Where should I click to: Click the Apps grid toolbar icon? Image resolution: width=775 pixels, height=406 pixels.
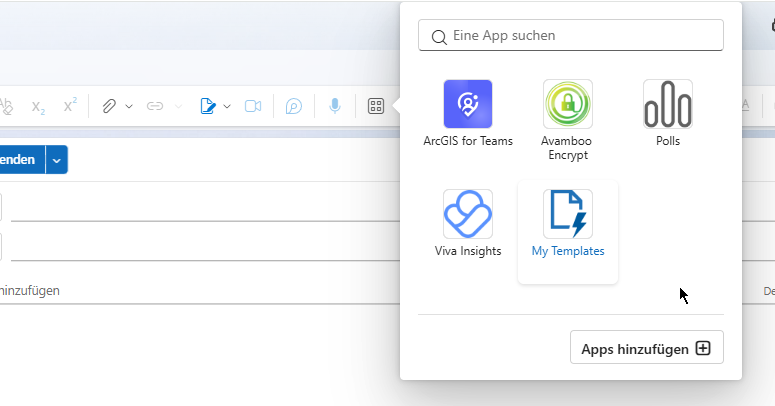pos(376,106)
